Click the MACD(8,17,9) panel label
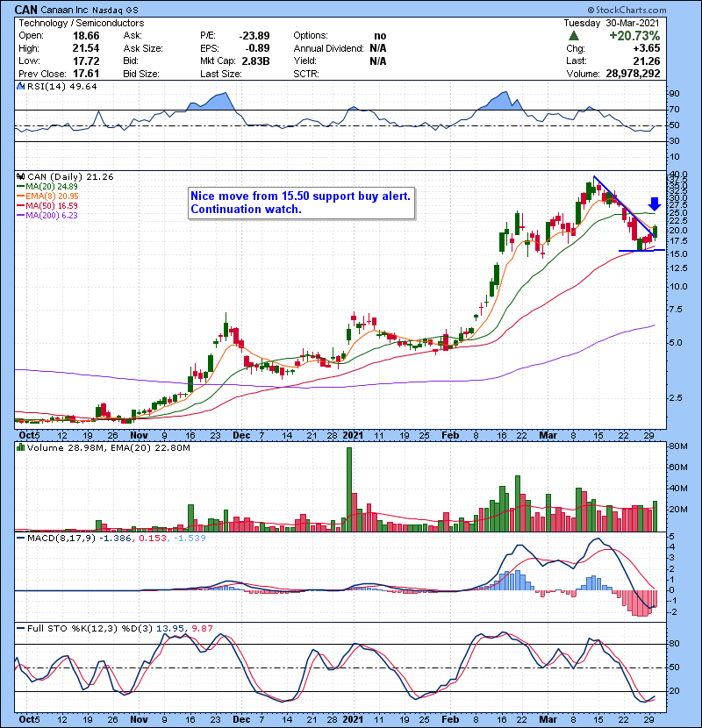Image resolution: width=702 pixels, height=728 pixels. click(x=61, y=538)
